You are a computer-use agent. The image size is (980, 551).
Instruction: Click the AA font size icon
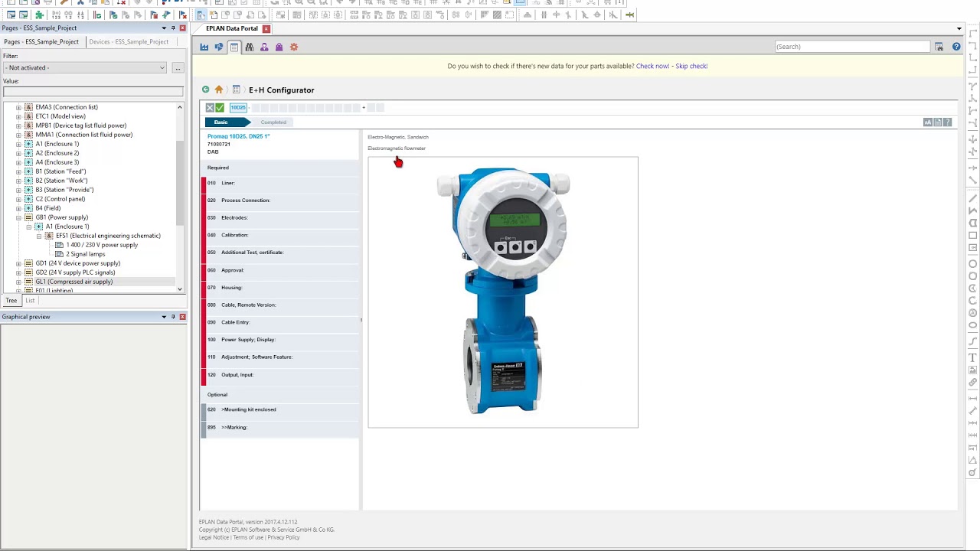927,122
